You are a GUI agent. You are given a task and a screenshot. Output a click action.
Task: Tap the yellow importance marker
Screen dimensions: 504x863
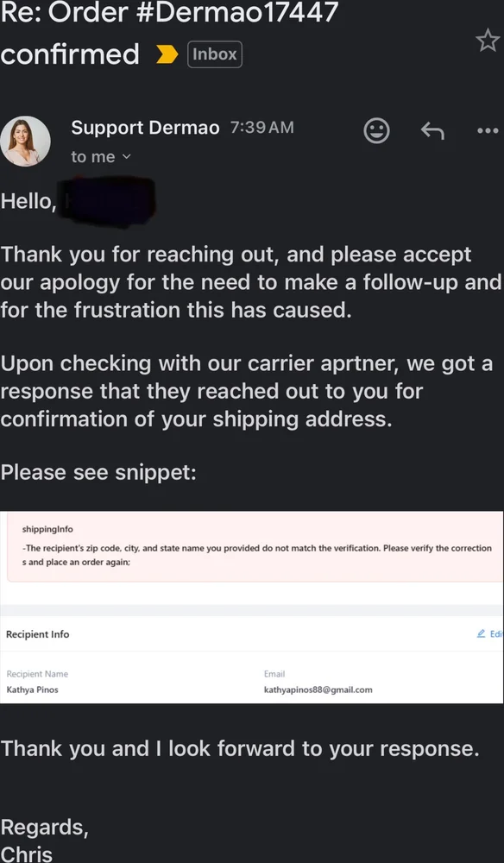click(167, 54)
